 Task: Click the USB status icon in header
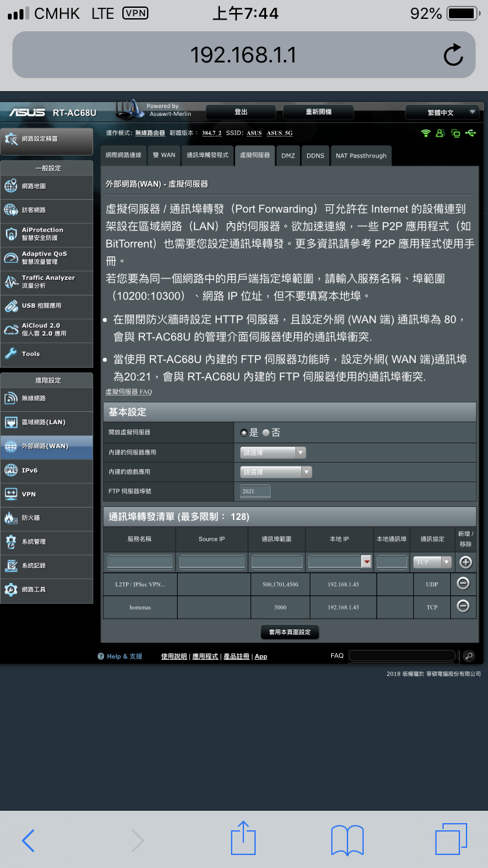pyautogui.click(x=470, y=133)
